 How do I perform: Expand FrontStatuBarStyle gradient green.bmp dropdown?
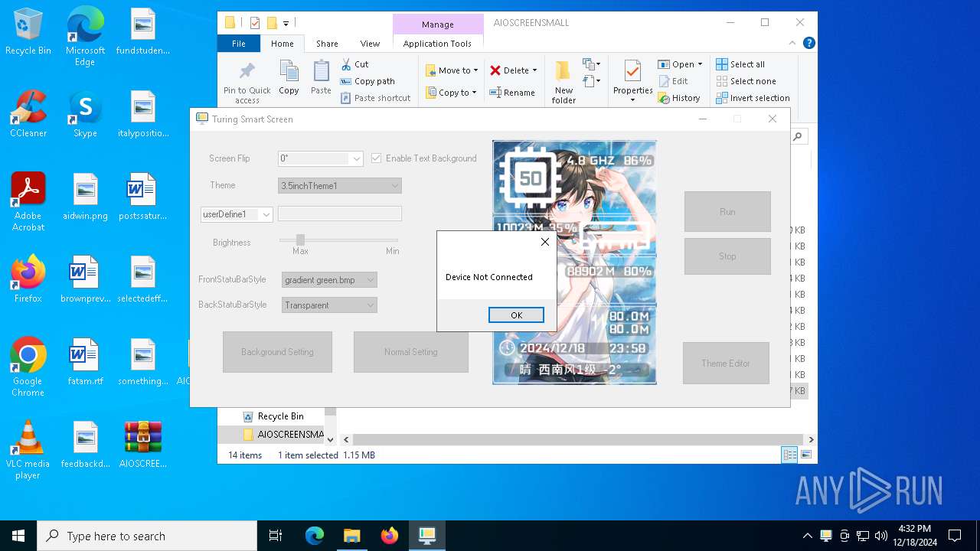click(x=371, y=280)
